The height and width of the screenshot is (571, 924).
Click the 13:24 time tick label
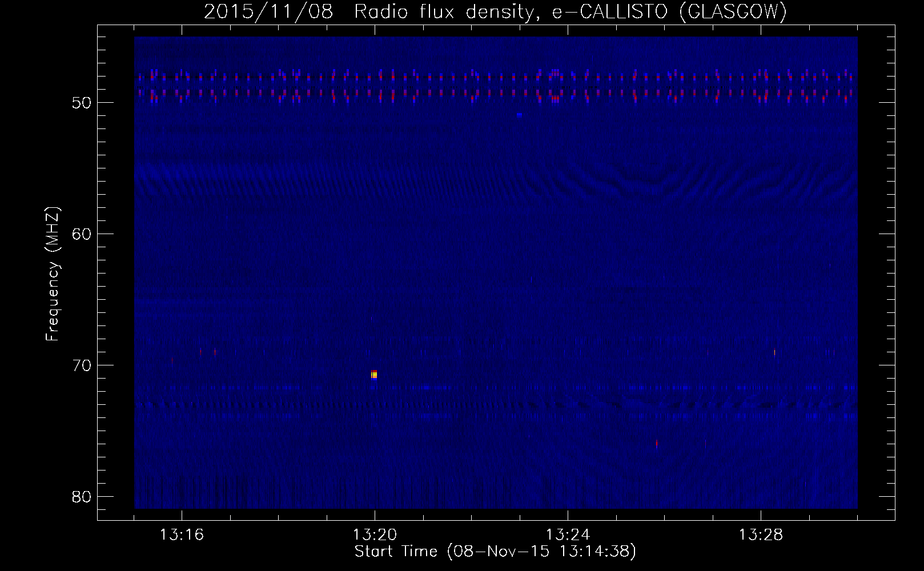tap(568, 536)
